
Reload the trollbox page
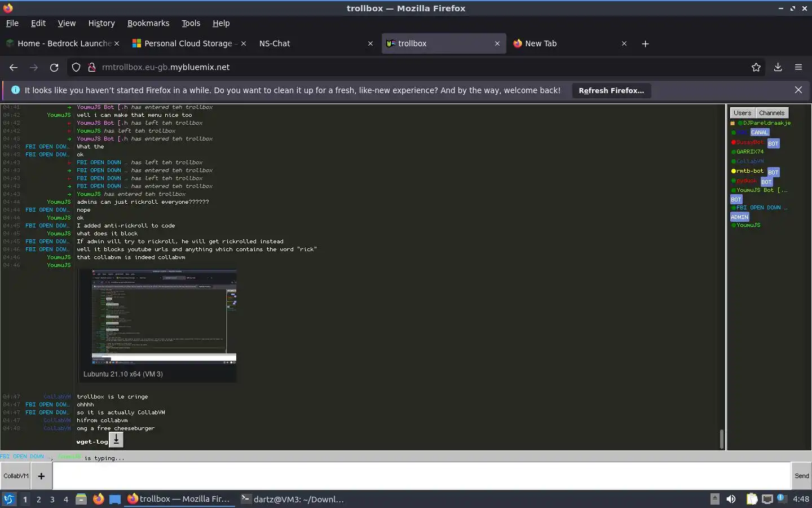54,67
